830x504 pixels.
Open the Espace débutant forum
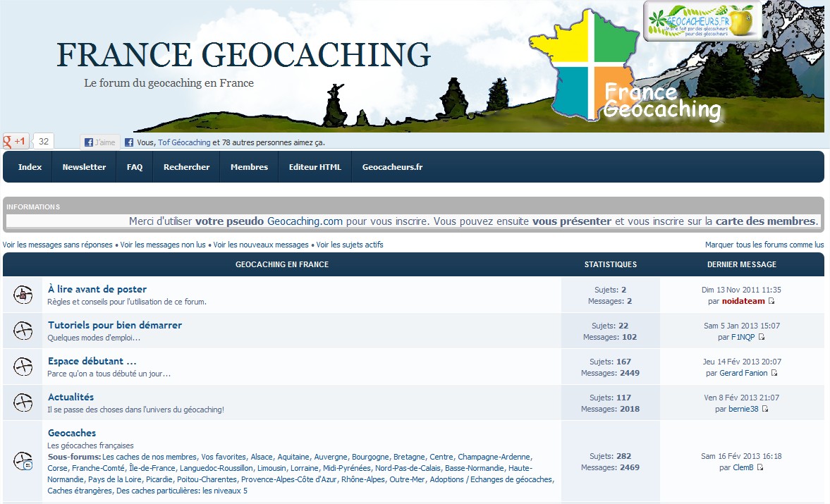click(92, 361)
